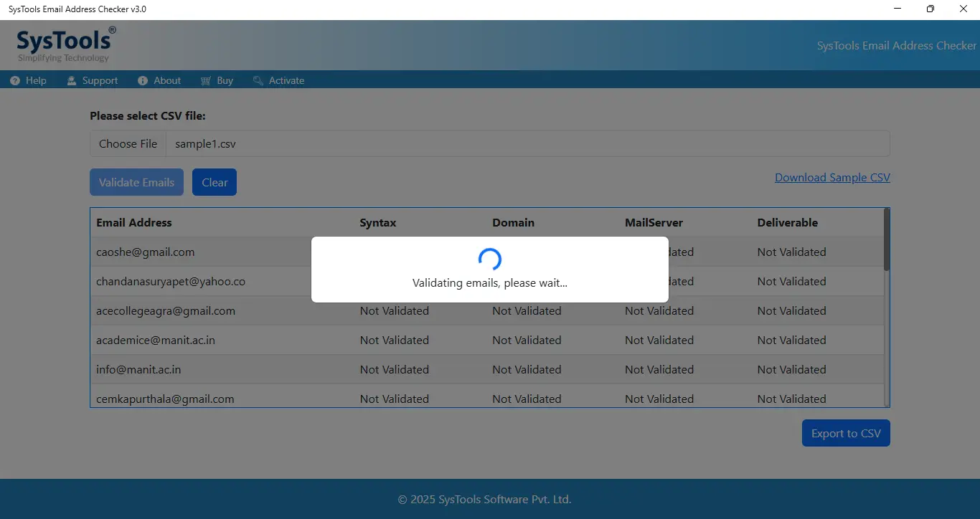Click the Choose File button

pyautogui.click(x=128, y=143)
